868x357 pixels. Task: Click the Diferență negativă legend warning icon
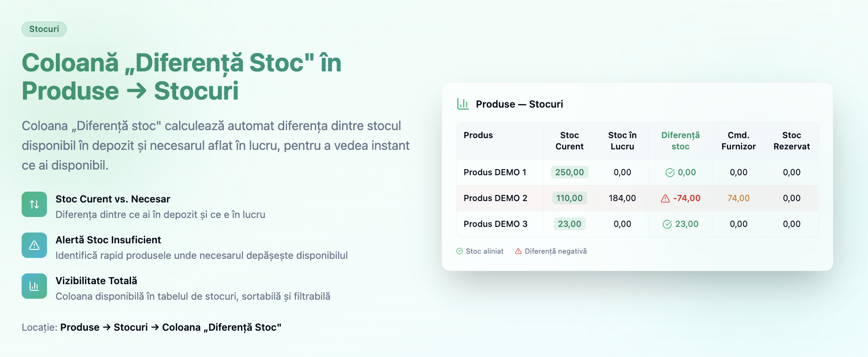pos(519,251)
